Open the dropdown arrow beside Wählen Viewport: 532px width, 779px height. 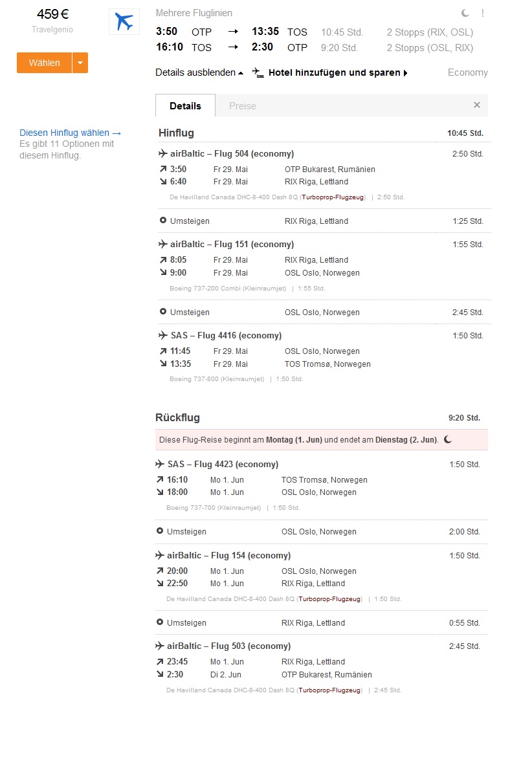(80, 63)
